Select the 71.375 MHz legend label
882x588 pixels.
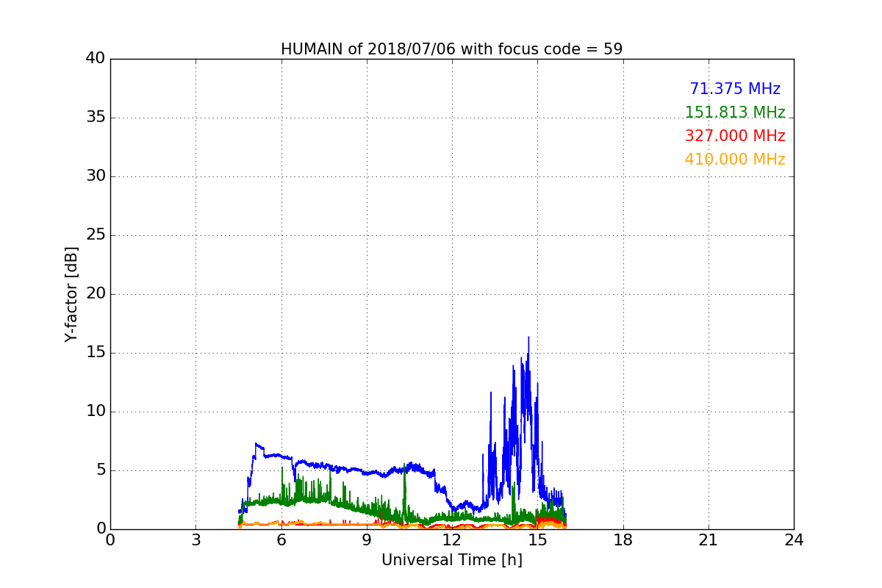coord(735,89)
